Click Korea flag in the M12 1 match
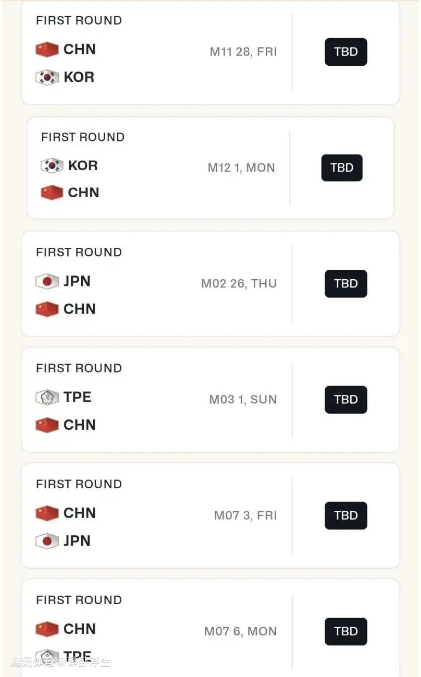This screenshot has width=421, height=677. pos(52,165)
